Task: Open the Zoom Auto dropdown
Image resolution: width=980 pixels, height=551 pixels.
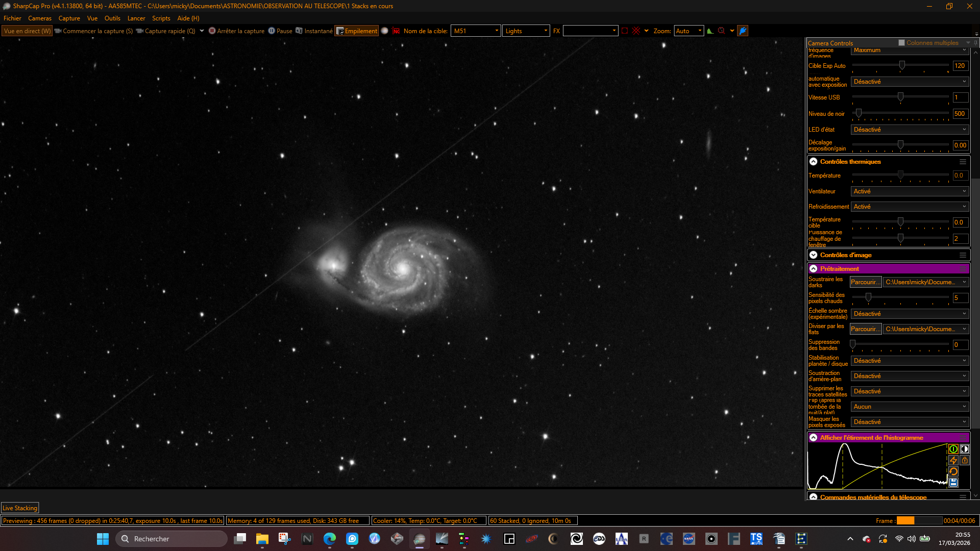Action: click(x=689, y=31)
